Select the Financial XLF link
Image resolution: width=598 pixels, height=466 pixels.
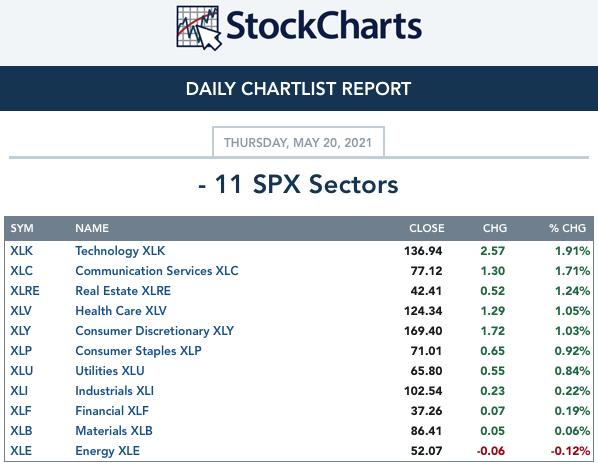112,411
